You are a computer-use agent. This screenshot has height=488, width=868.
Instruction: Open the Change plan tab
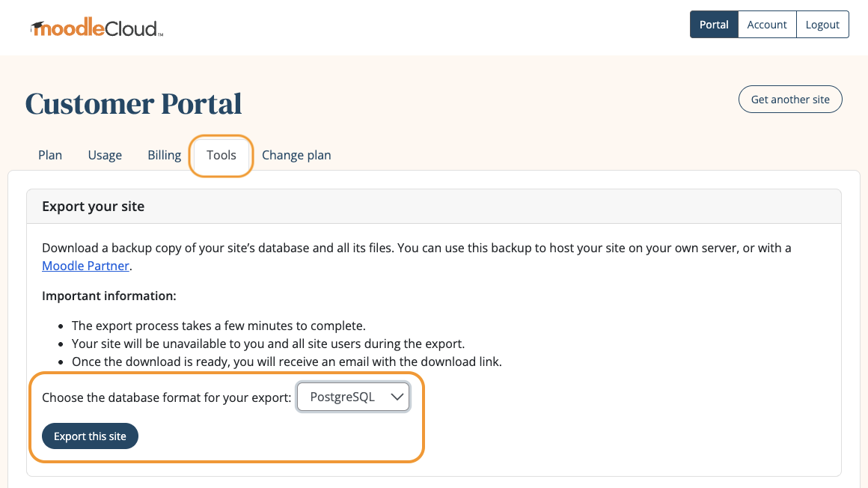(296, 155)
